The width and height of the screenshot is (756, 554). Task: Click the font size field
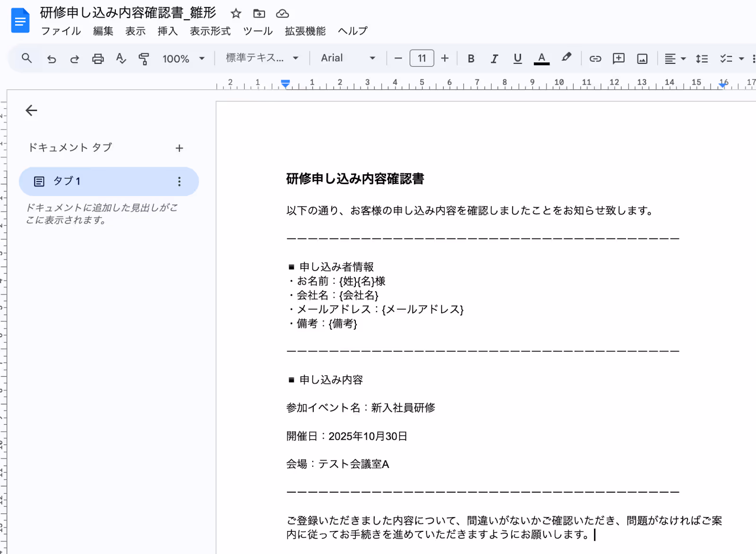click(x=421, y=58)
